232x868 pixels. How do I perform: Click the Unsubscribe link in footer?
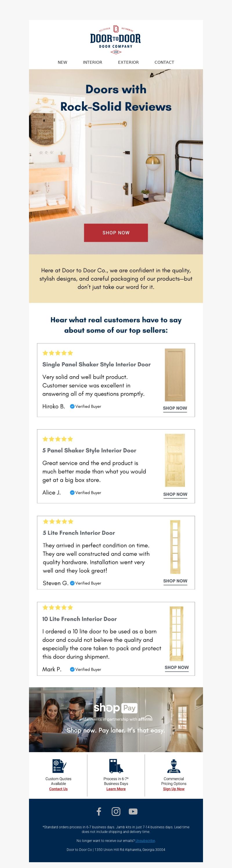point(145,840)
